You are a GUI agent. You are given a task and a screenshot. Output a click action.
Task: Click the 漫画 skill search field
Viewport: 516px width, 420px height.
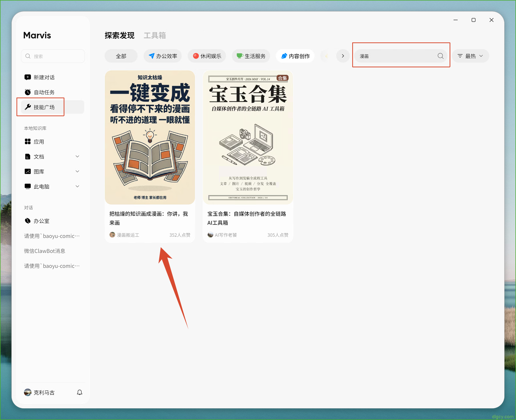(x=401, y=56)
